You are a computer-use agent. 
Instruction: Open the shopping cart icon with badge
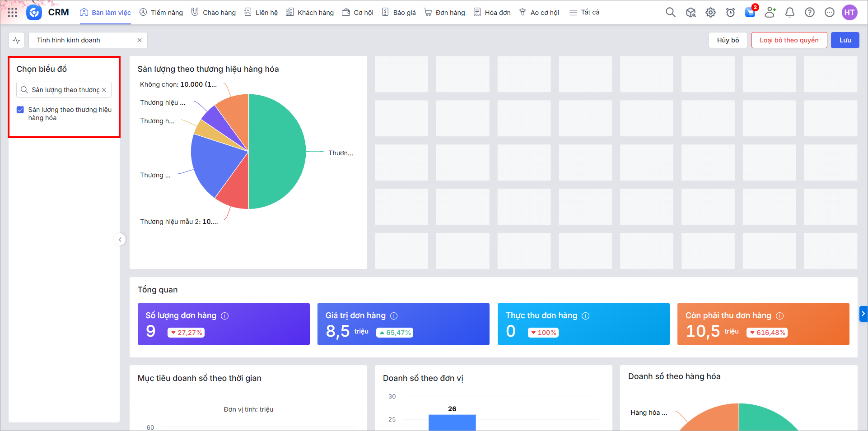(x=750, y=13)
